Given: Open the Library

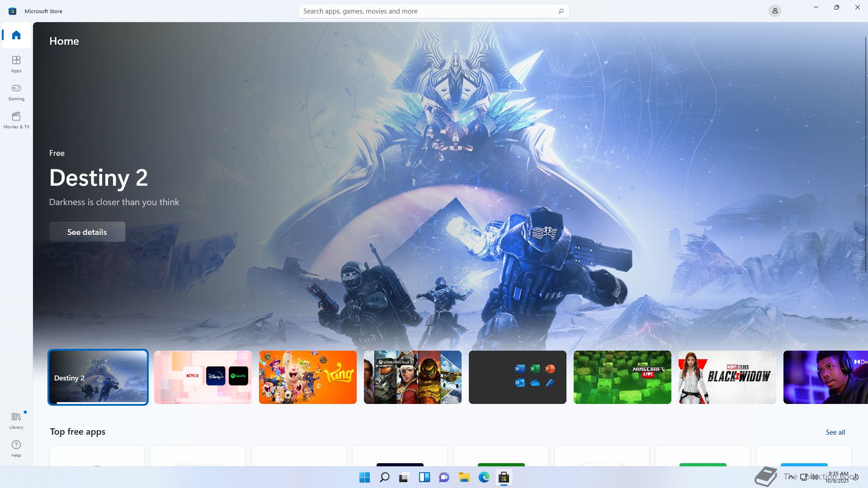Looking at the screenshot, I should (16, 420).
